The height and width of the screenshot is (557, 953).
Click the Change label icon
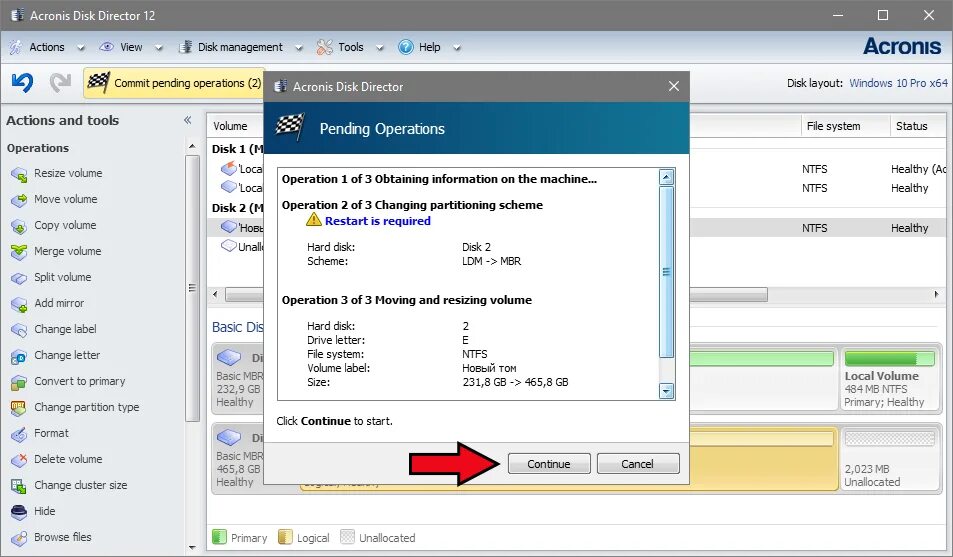(19, 330)
